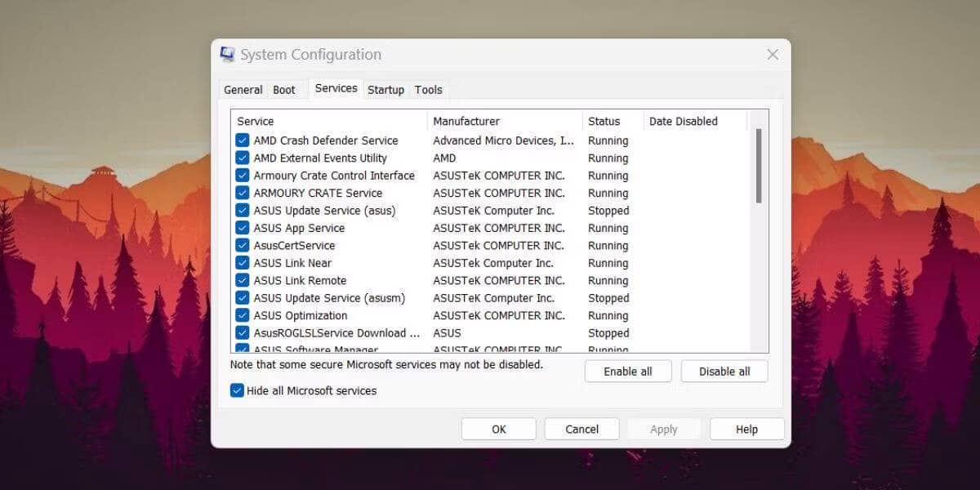Toggle Hide all Microsoft services
Viewport: 980px width, 490px height.
235,390
